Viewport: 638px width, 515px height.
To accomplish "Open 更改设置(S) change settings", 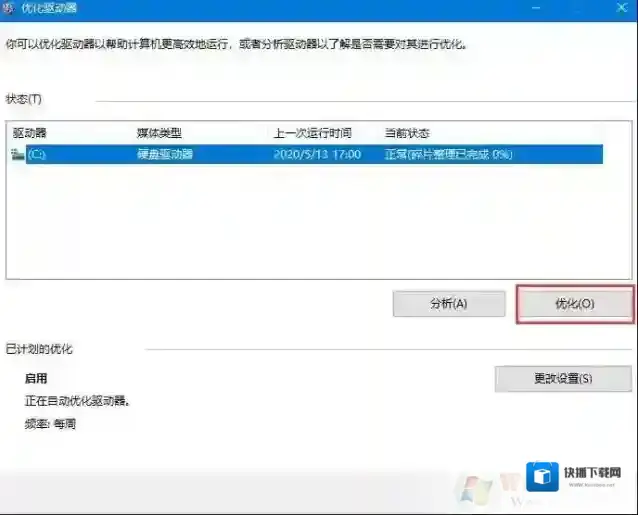I will 563,379.
